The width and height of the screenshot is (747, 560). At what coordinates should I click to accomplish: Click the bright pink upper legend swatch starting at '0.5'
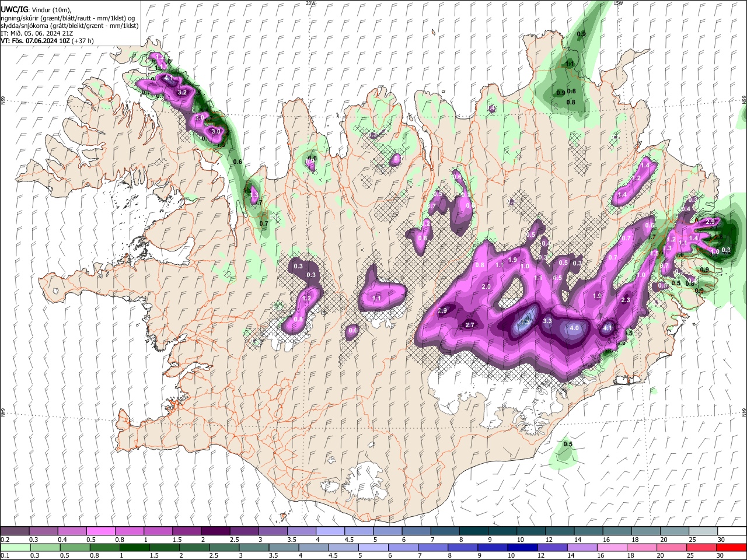pos(101,531)
